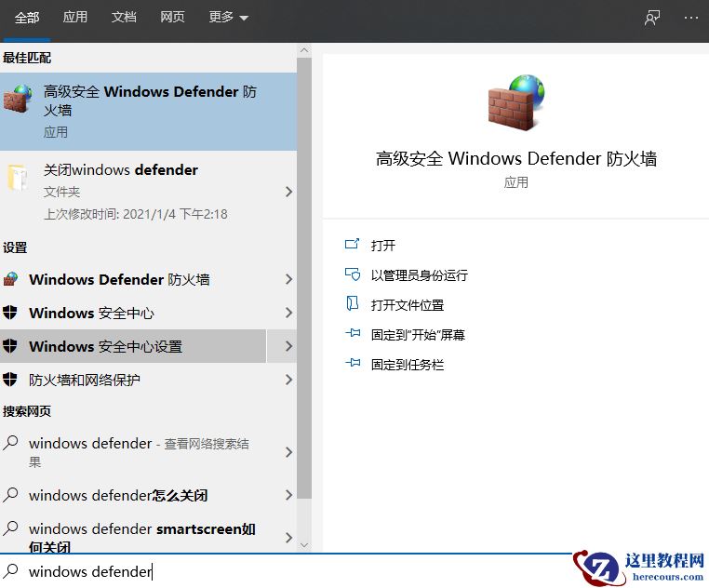Click the run-as-admin shield icon
This screenshot has width=709, height=588.
[x=353, y=274]
